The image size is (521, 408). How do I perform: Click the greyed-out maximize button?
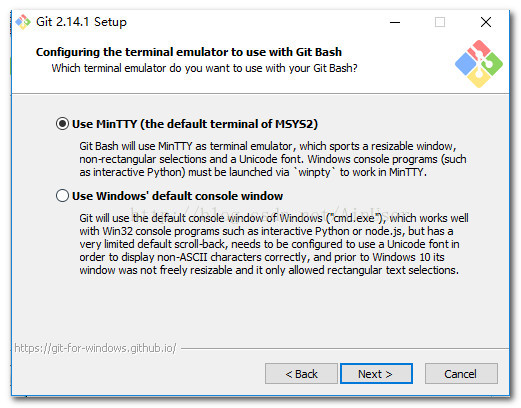pos(440,22)
